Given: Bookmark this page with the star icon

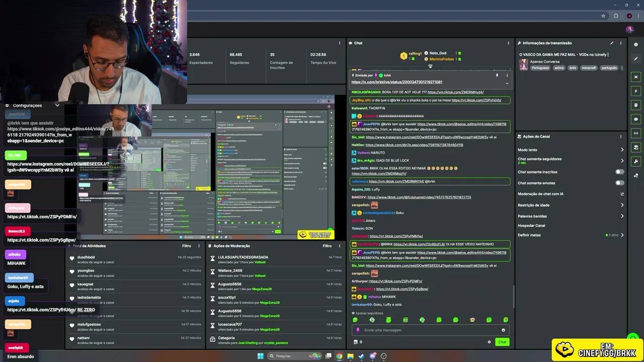Looking at the screenshot, I should coord(603,16).
